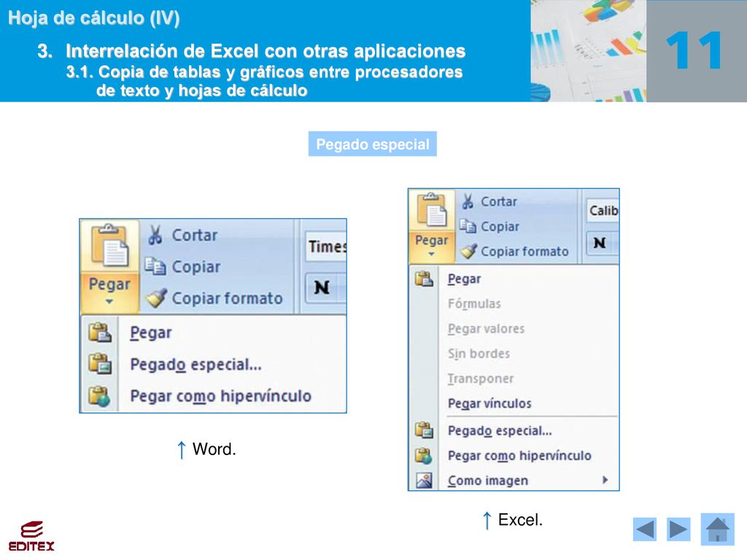Expand Excel Pegar dropdown arrow

[431, 254]
